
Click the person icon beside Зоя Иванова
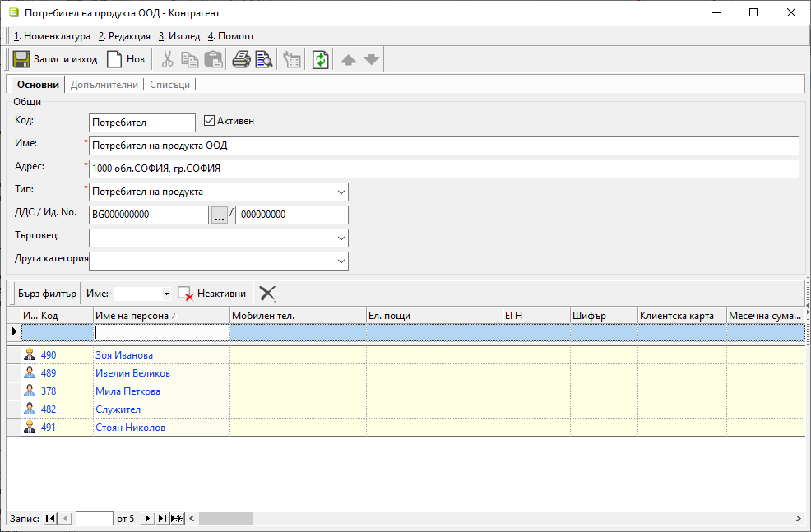pyautogui.click(x=30, y=355)
